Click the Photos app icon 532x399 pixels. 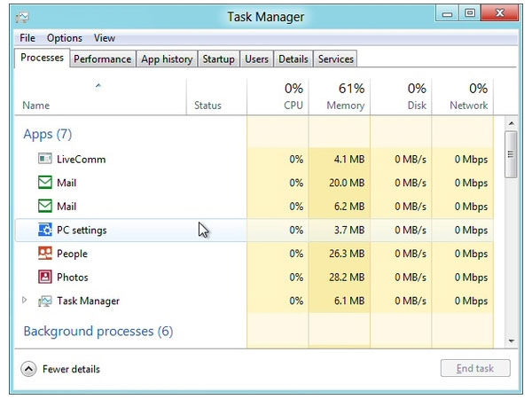point(45,277)
